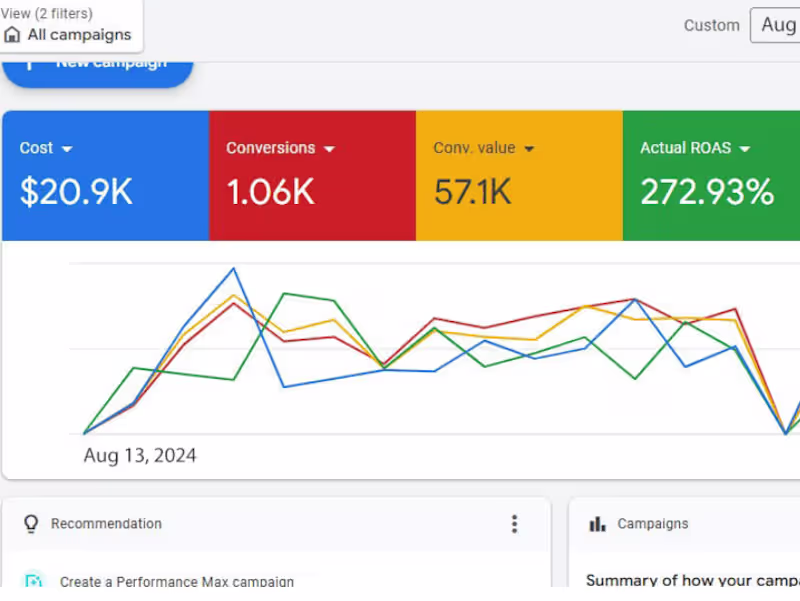
Task: Open the Cost metric dropdown
Action: point(68,148)
